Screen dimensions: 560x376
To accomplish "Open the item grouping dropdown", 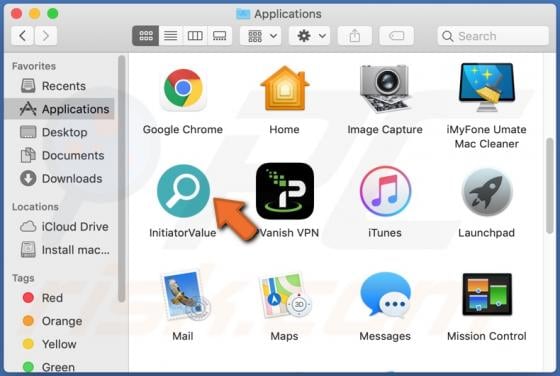I will [x=260, y=36].
